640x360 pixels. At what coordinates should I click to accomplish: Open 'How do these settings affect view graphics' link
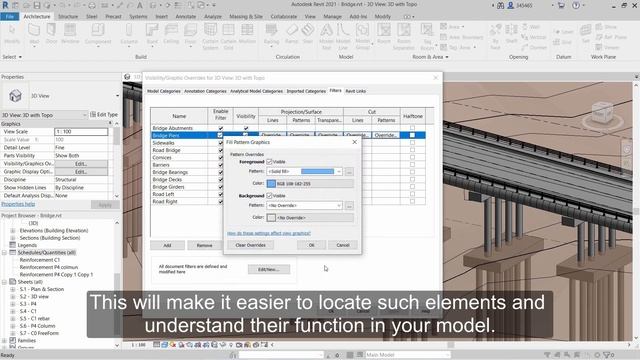(269, 233)
